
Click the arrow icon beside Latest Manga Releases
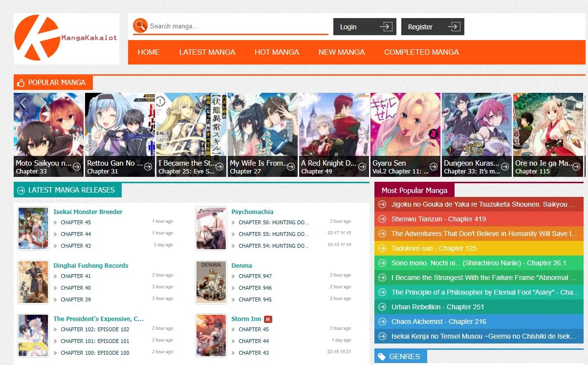pos(21,190)
